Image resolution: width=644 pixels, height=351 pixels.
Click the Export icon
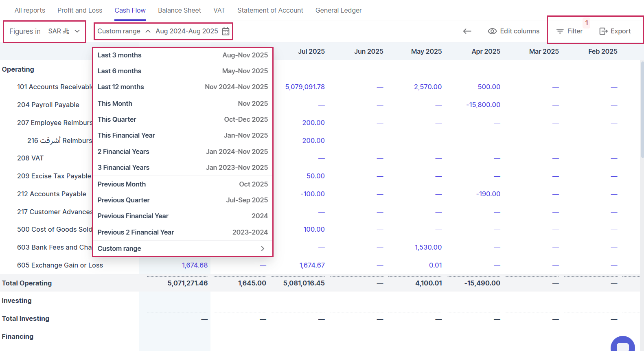pos(603,31)
